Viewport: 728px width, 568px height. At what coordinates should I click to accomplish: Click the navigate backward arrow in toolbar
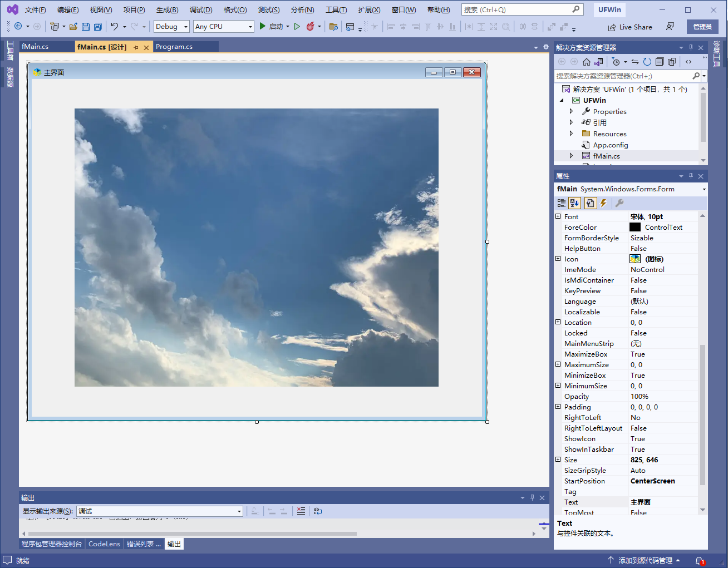click(18, 26)
